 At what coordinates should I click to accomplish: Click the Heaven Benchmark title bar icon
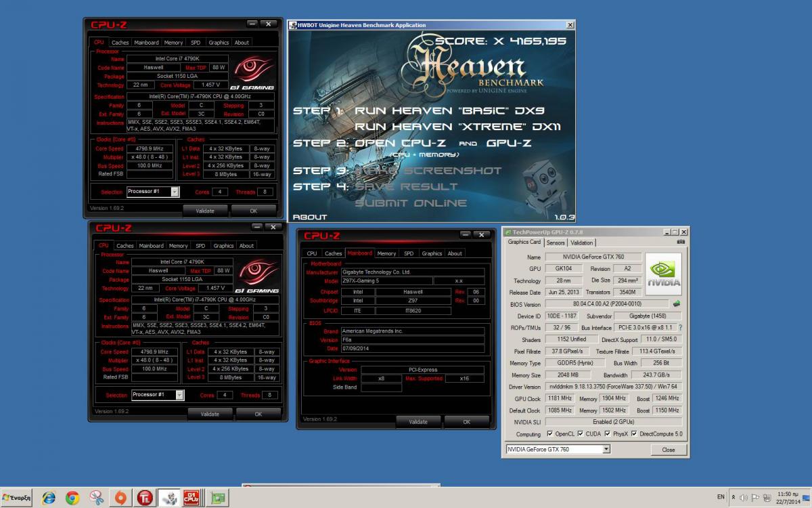coord(293,25)
